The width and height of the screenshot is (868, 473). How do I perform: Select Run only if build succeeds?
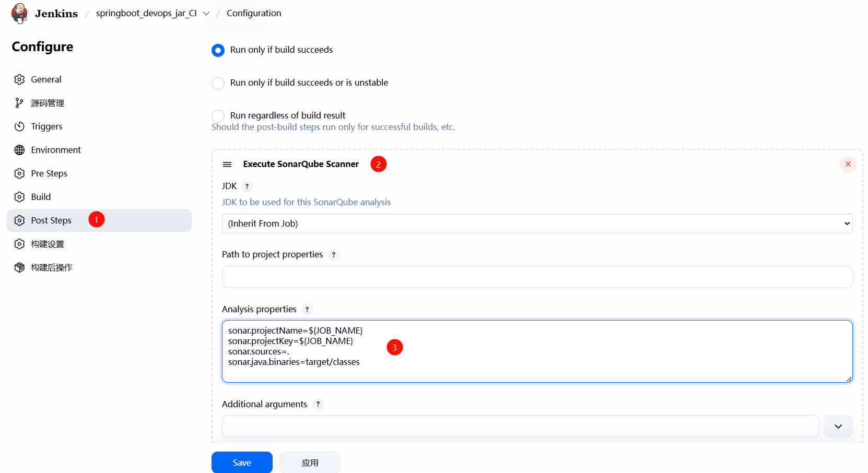pyautogui.click(x=218, y=50)
